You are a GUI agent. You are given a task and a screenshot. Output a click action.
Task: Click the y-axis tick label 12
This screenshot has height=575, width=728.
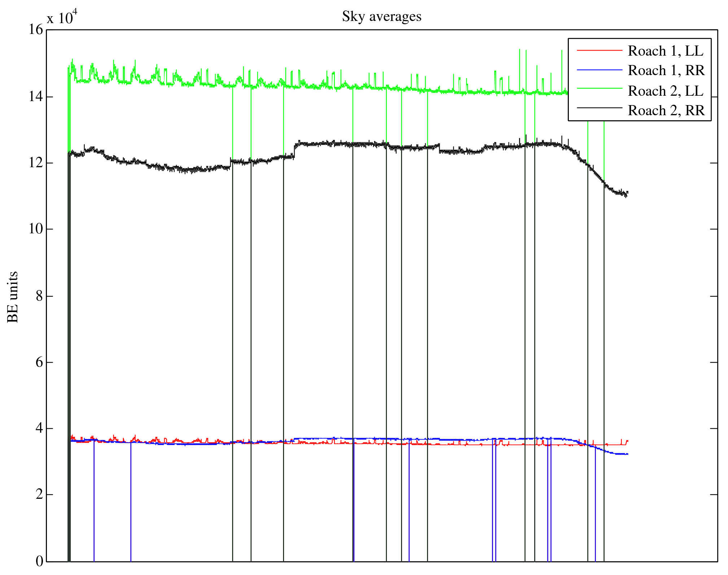36,163
